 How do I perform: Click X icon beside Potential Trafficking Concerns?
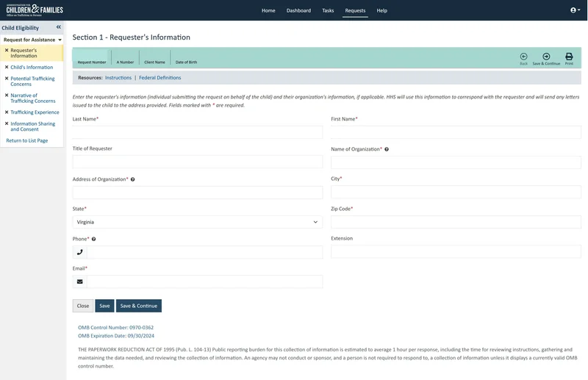pyautogui.click(x=7, y=79)
